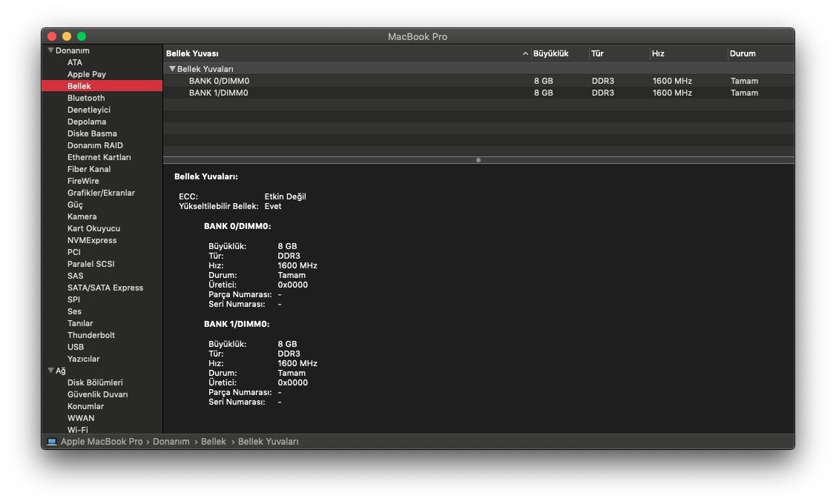Open Denetleyici in the sidebar
Viewport: 836px width, 504px height.
click(x=88, y=110)
